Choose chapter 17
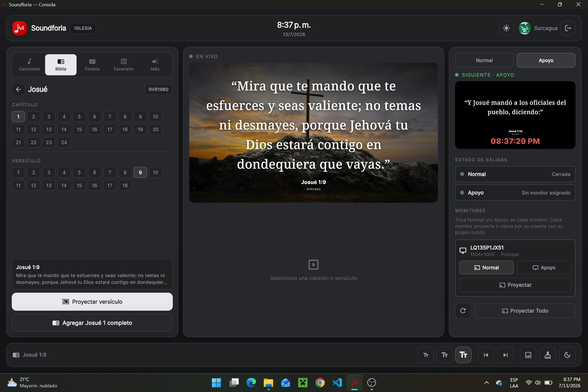Image resolution: width=588 pixels, height=392 pixels. click(110, 129)
